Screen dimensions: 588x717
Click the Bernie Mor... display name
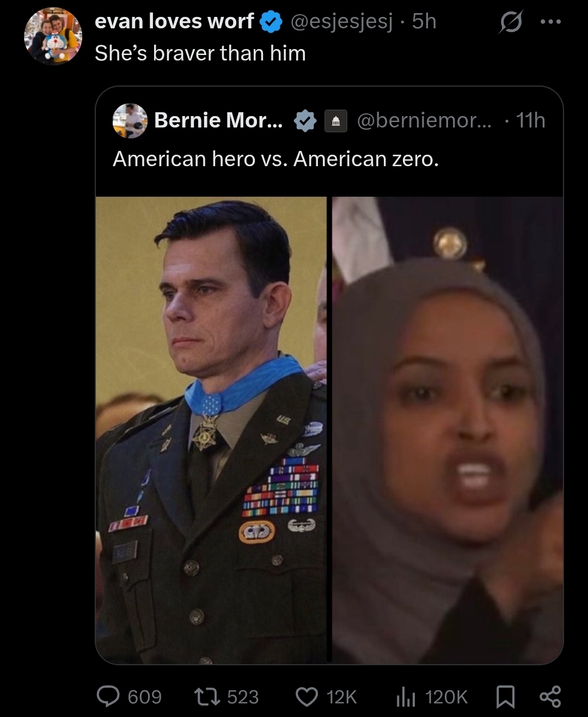click(x=218, y=120)
